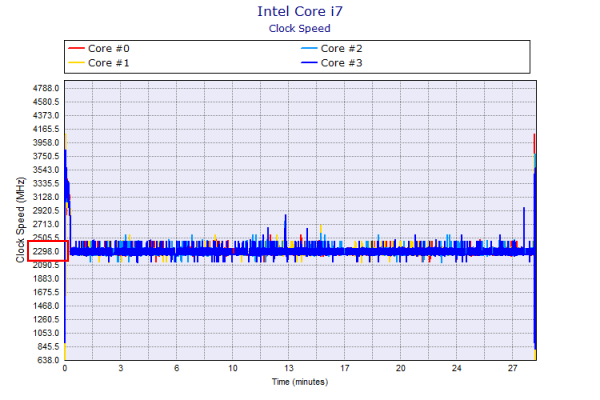Click the 3335.5 y-axis value
600x400 pixels.
pos(46,183)
